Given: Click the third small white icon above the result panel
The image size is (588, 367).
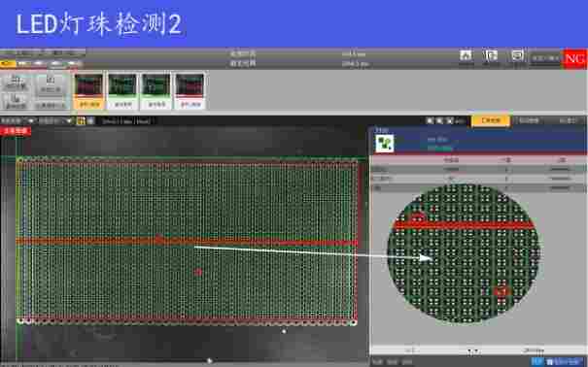Looking at the screenshot, I should (449, 120).
